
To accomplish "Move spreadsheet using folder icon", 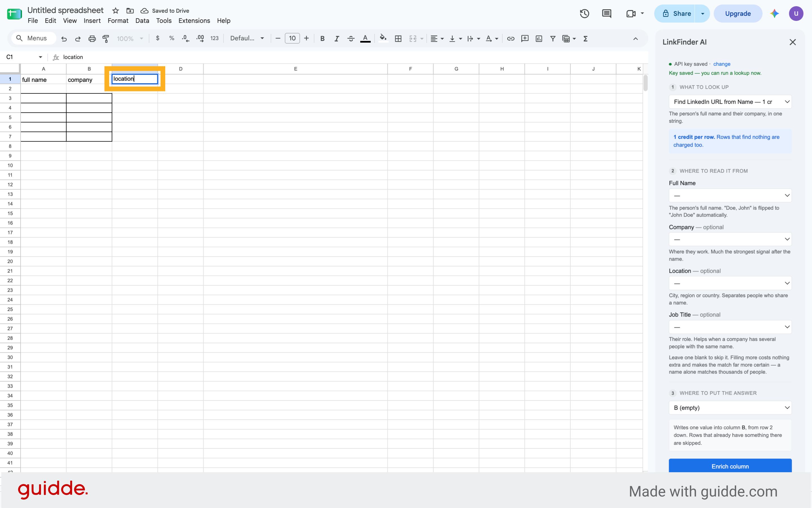I will tap(130, 11).
